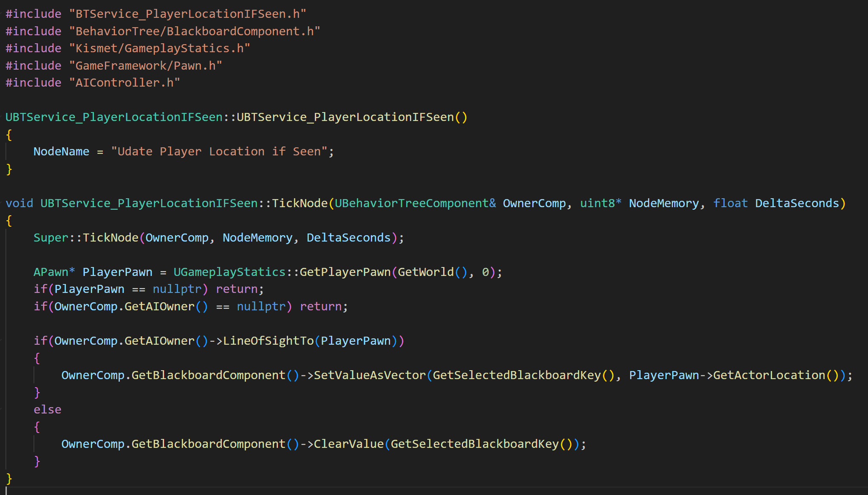Click the else keyword
Viewport: 868px width, 495px height.
click(47, 410)
